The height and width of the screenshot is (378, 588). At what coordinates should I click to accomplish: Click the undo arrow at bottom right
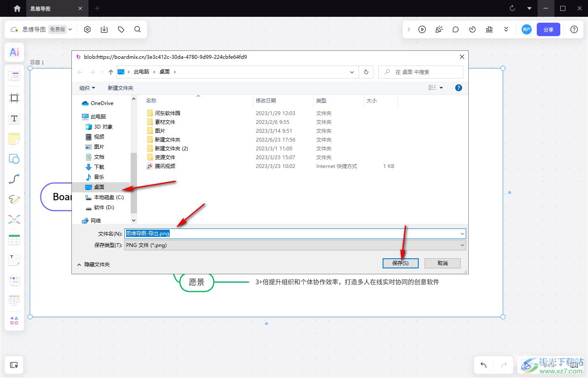(483, 365)
